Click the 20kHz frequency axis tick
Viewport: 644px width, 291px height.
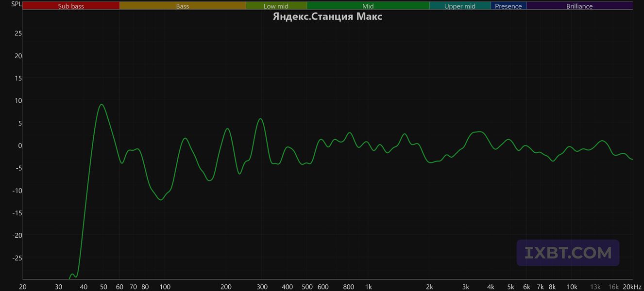click(x=632, y=287)
